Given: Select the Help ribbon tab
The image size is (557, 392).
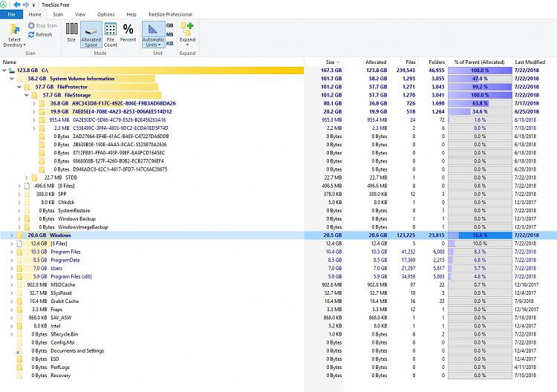Looking at the screenshot, I should point(131,14).
